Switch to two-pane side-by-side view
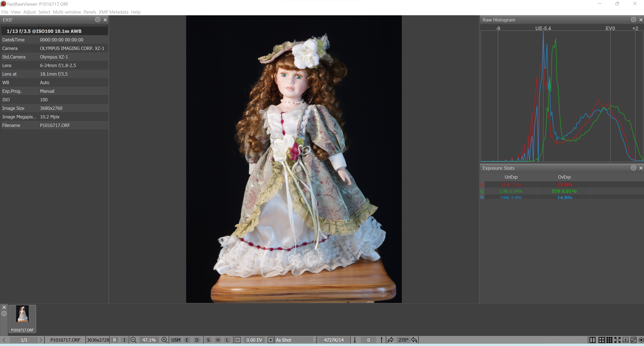 coord(592,340)
